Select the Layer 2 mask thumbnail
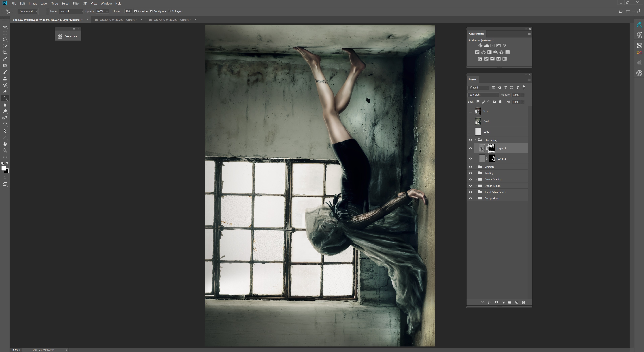Screen dimensions: 644x352 [x=492, y=158]
